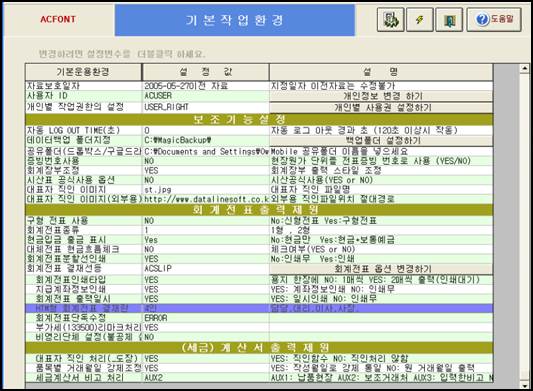Click the 설정값 column header

(205, 72)
